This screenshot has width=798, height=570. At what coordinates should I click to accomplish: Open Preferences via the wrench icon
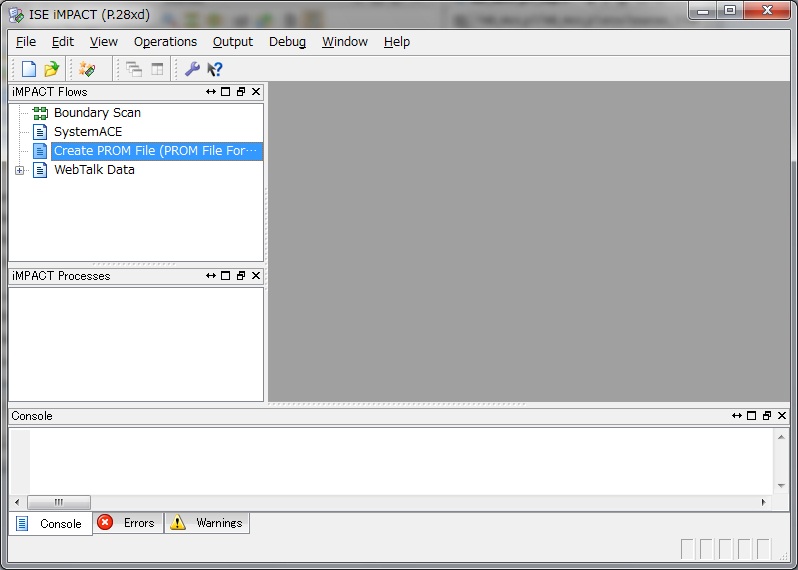coord(192,69)
